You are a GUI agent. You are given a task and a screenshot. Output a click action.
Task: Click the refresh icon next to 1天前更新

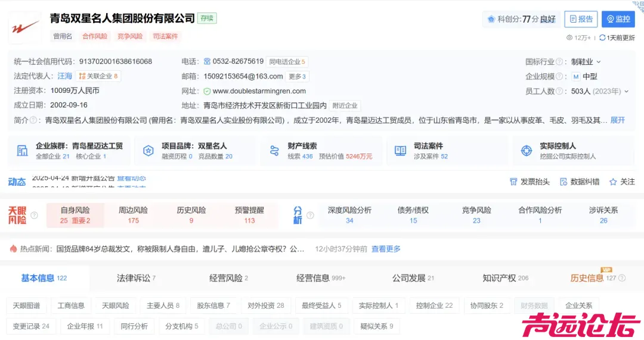602,38
